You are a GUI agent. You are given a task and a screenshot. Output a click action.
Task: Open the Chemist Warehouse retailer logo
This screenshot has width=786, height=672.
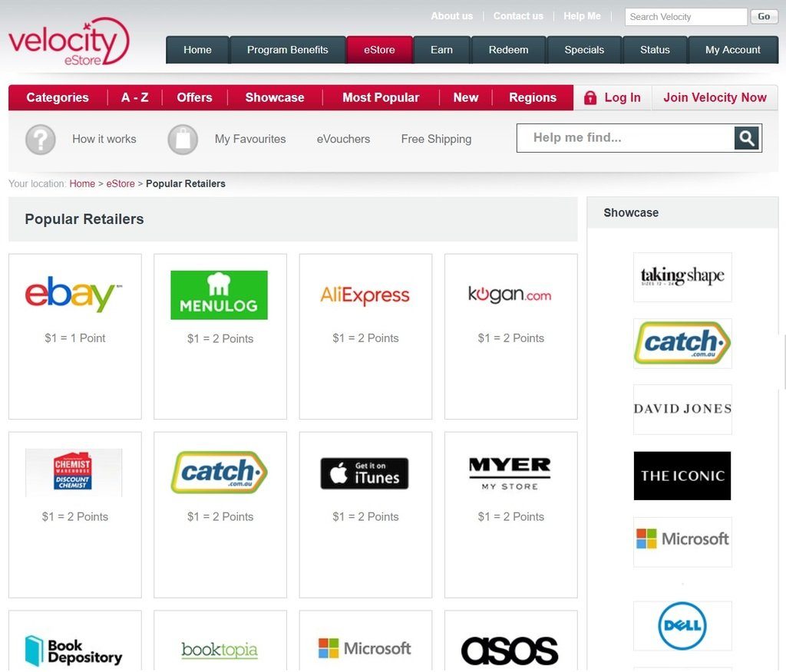[x=73, y=472]
